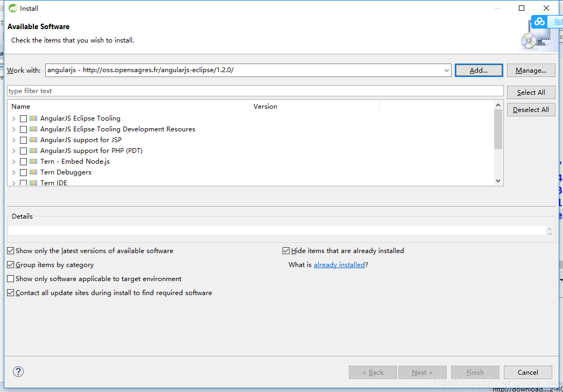Toggle Hide items that are already installed
The image size is (563, 392).
coord(286,251)
